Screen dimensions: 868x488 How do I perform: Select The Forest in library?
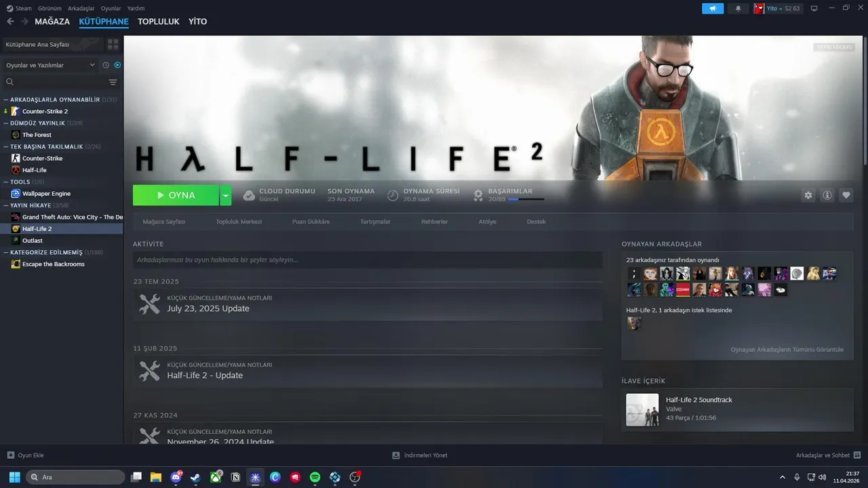pos(62,135)
